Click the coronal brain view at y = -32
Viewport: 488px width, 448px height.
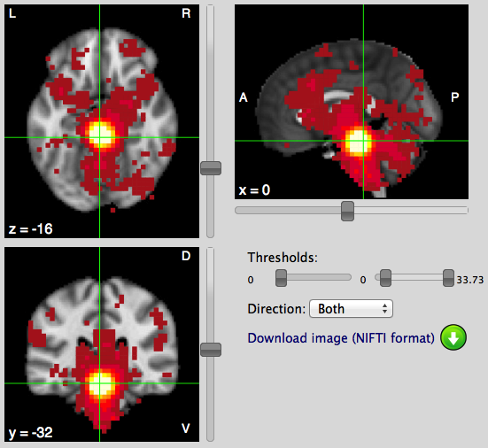(x=102, y=344)
